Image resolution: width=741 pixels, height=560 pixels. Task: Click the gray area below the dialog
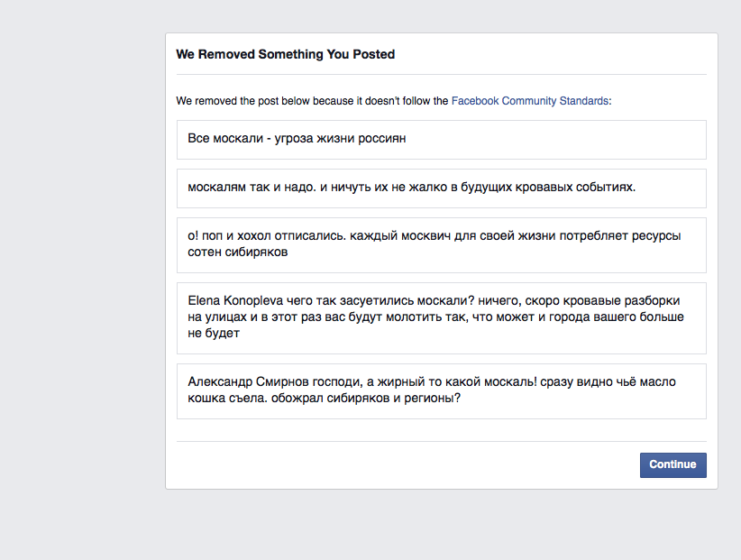pos(442,525)
